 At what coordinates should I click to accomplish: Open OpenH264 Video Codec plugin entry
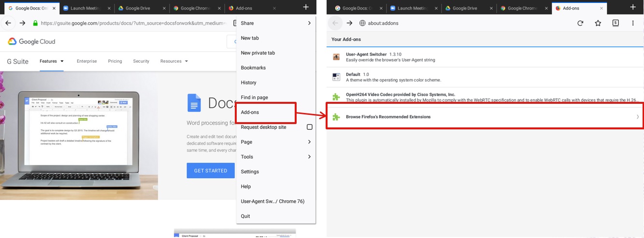point(485,97)
